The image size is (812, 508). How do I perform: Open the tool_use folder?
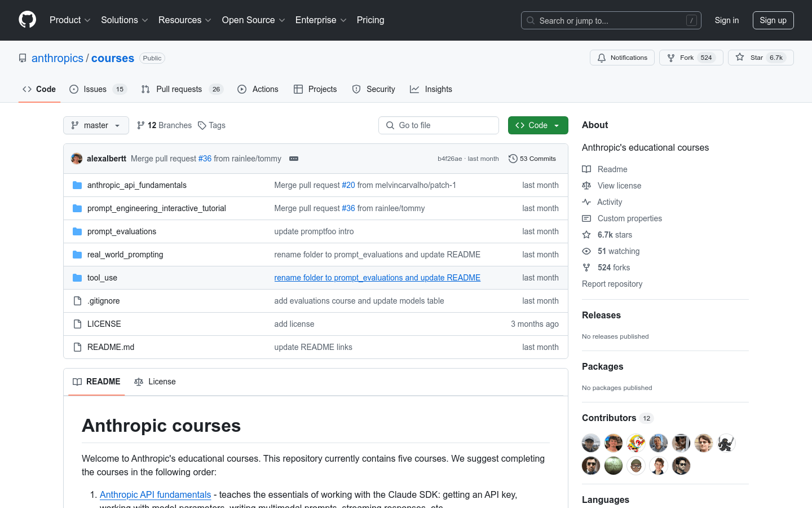102,278
